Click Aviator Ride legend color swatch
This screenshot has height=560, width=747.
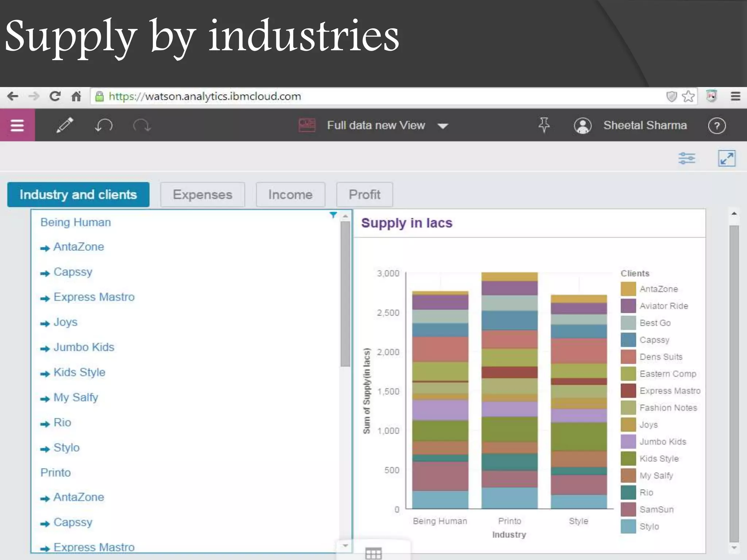628,306
